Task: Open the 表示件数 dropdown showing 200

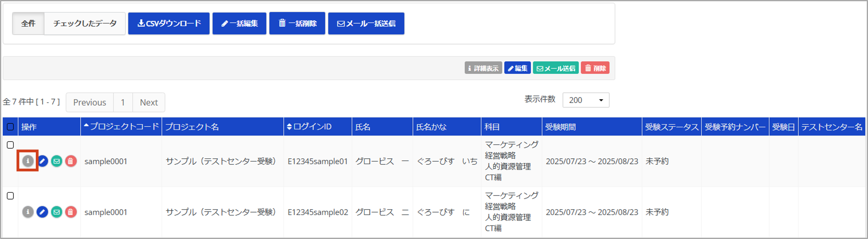Action: pos(586,100)
